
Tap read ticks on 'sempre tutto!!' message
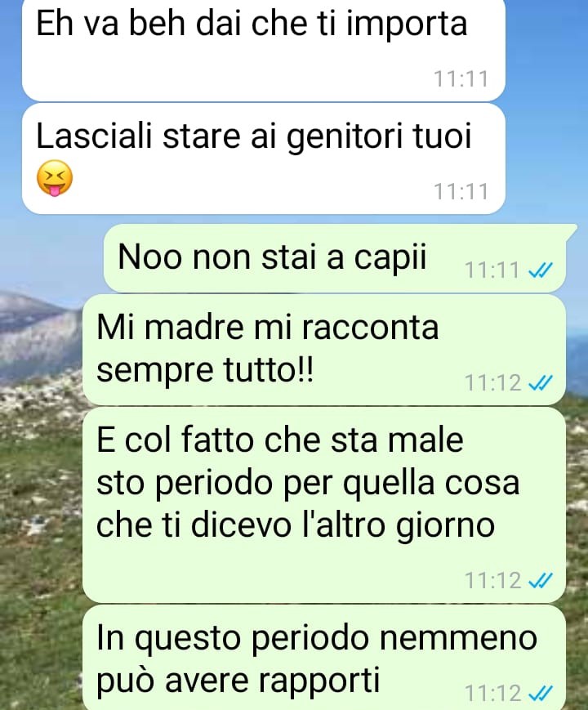point(541,383)
